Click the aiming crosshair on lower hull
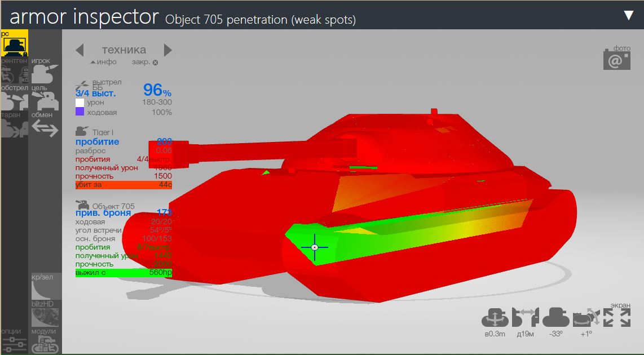The image size is (644, 355). click(315, 247)
